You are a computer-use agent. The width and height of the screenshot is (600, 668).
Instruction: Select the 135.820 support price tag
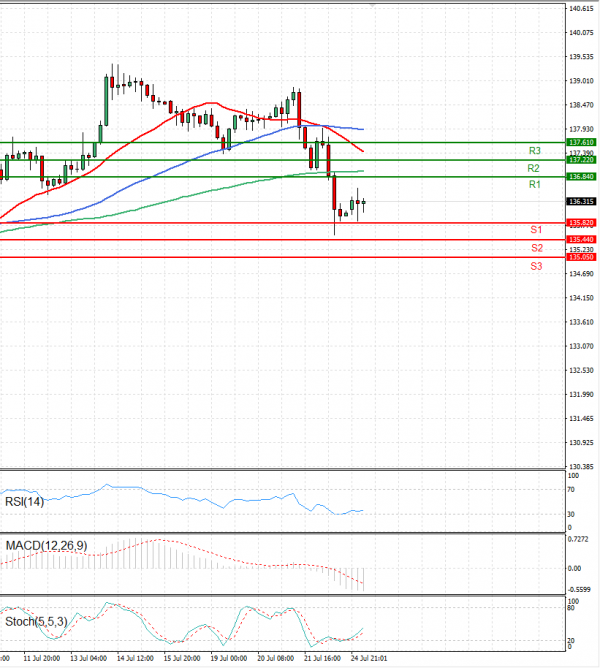pos(581,222)
